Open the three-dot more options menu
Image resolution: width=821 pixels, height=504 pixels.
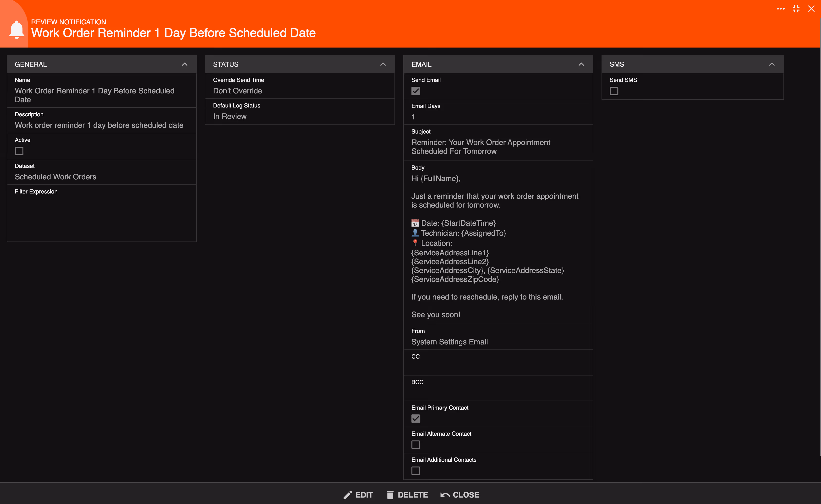[x=781, y=9]
